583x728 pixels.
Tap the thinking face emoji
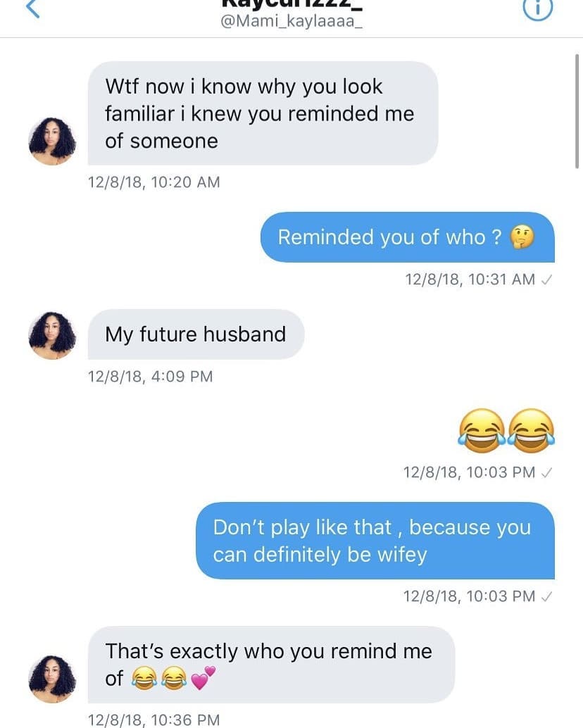(522, 237)
